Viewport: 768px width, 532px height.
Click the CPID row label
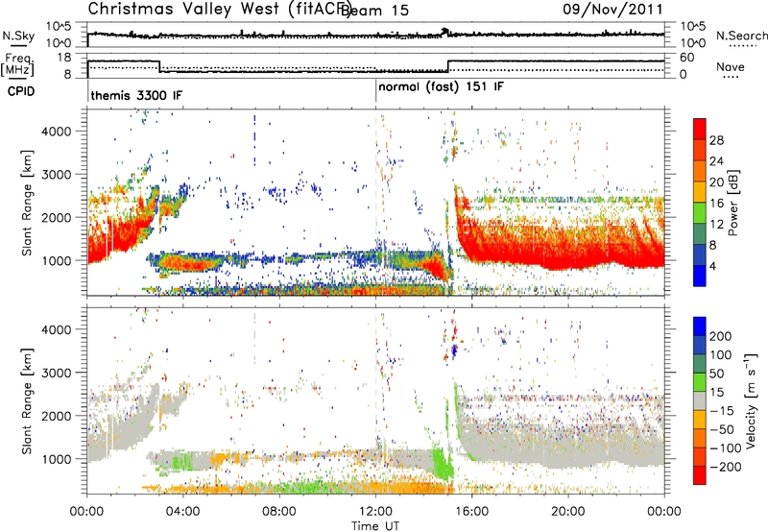coord(21,91)
